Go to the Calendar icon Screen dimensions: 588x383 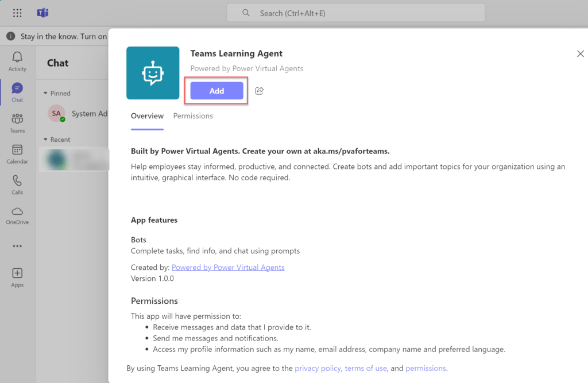coord(17,150)
